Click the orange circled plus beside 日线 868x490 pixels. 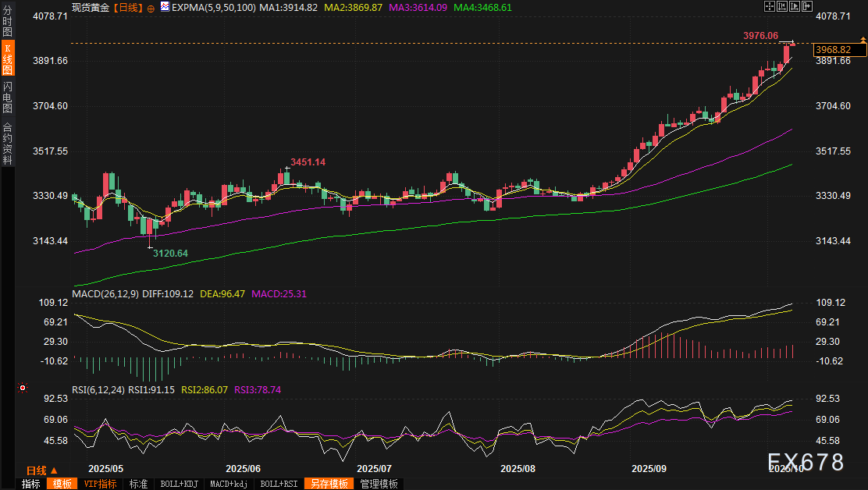pos(151,7)
